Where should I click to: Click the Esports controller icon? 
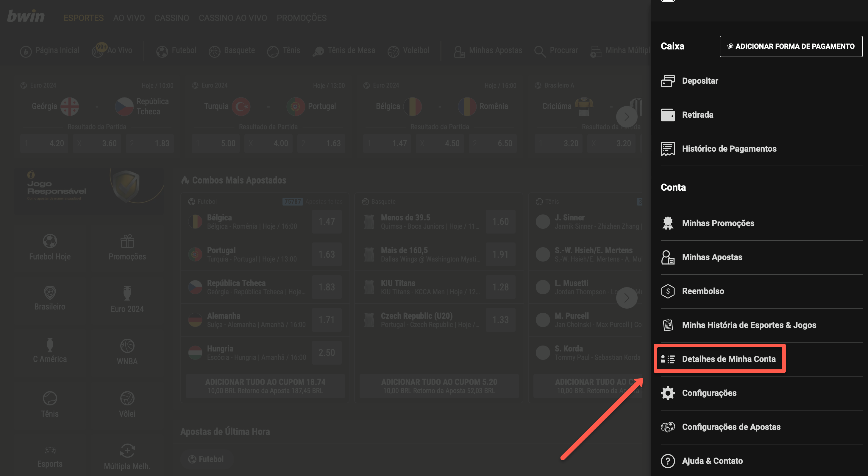coord(50,450)
